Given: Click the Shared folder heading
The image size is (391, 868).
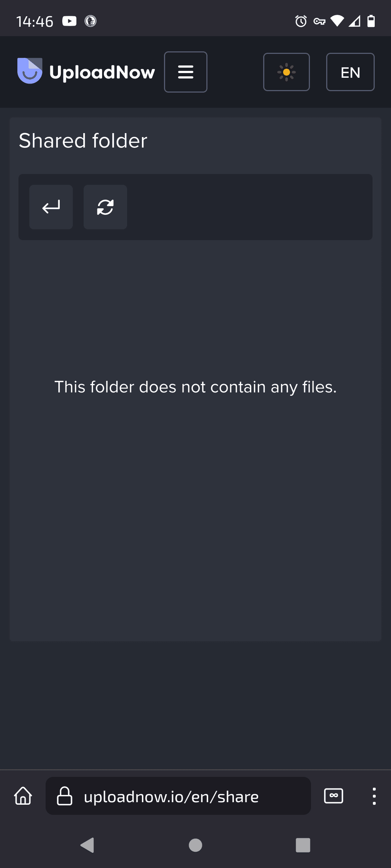Looking at the screenshot, I should pos(83,141).
